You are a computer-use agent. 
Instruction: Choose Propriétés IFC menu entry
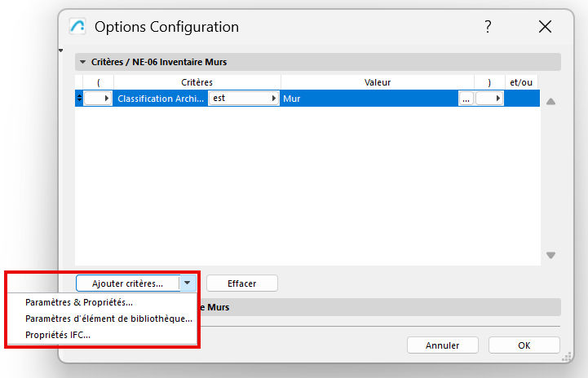[58, 335]
